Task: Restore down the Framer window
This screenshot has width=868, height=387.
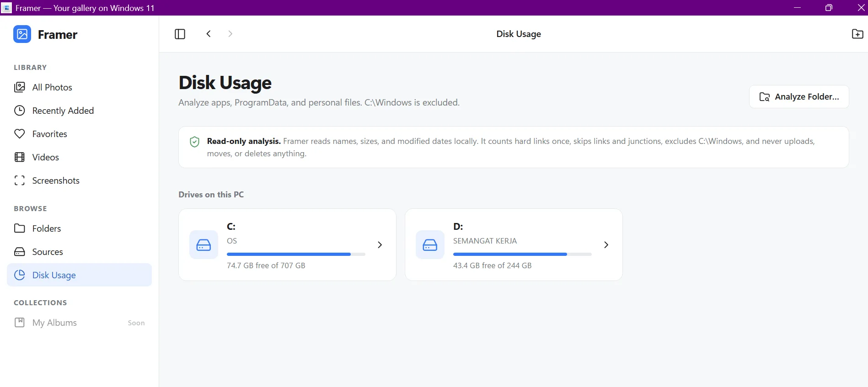Action: [829, 8]
